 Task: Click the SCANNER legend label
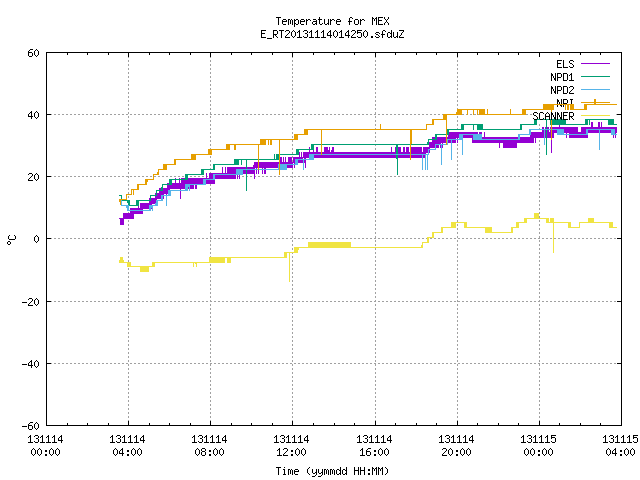tap(553, 116)
